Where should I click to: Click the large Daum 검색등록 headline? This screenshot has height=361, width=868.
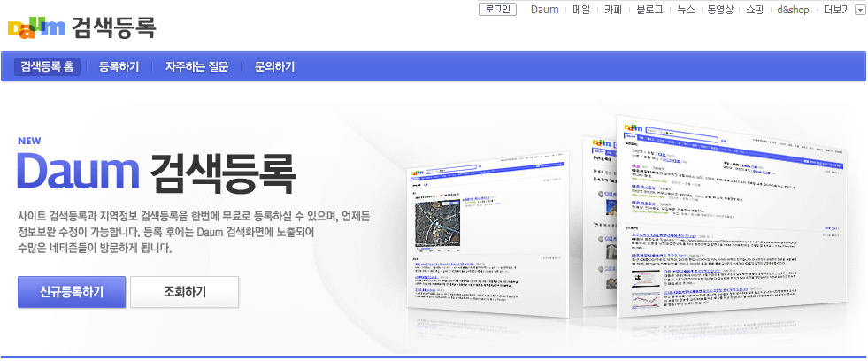156,172
